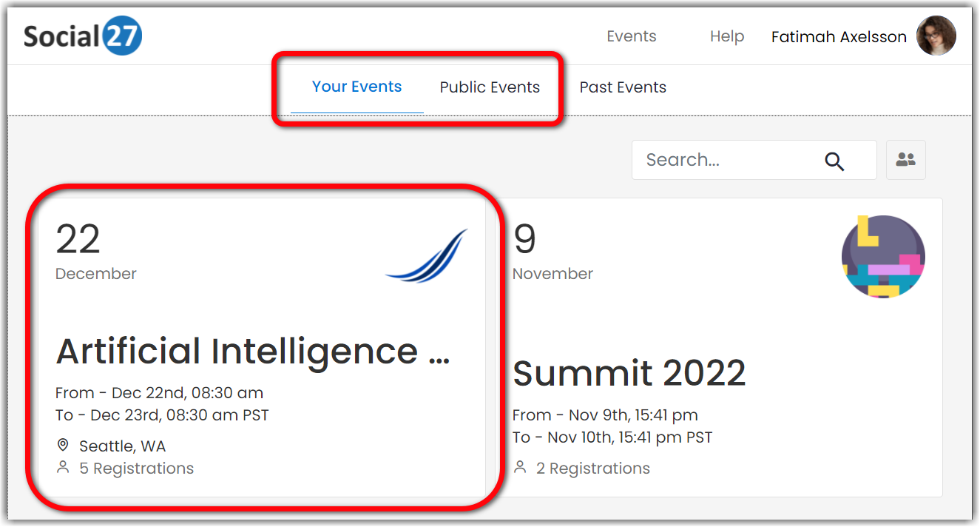The image size is (980, 527).
Task: Open the Help menu in header
Action: 726,36
